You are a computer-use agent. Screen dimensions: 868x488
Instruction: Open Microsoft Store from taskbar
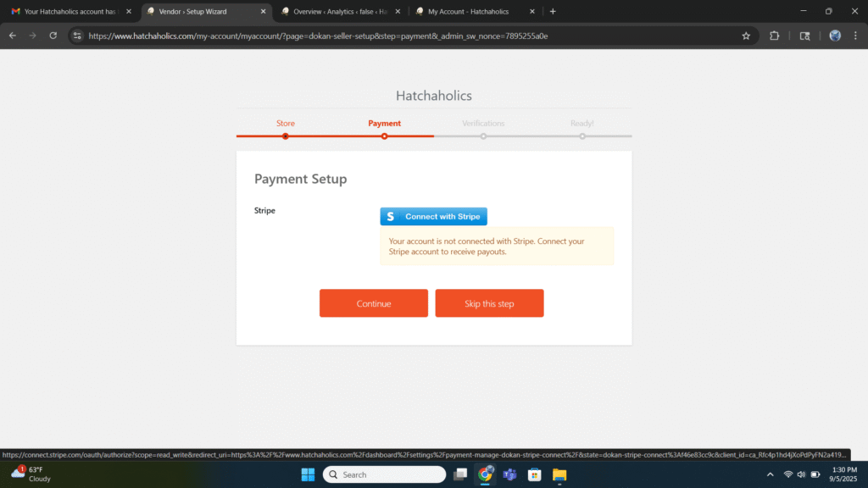534,474
